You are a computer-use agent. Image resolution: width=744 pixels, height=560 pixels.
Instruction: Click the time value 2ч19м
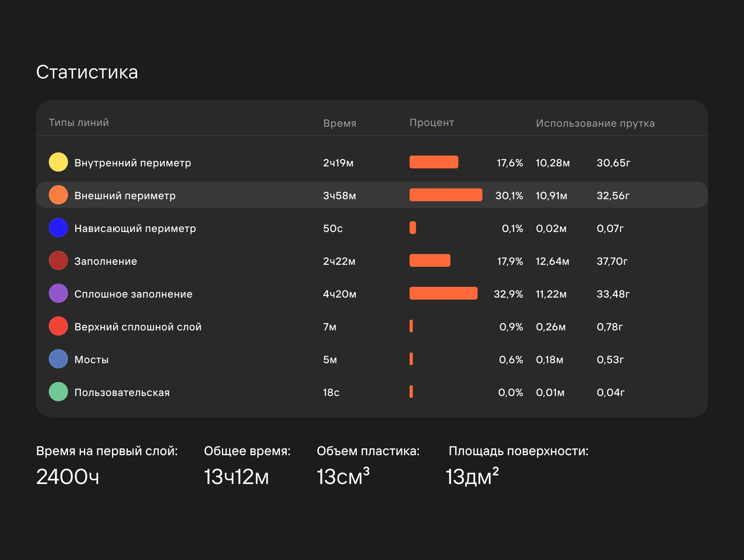pyautogui.click(x=338, y=163)
